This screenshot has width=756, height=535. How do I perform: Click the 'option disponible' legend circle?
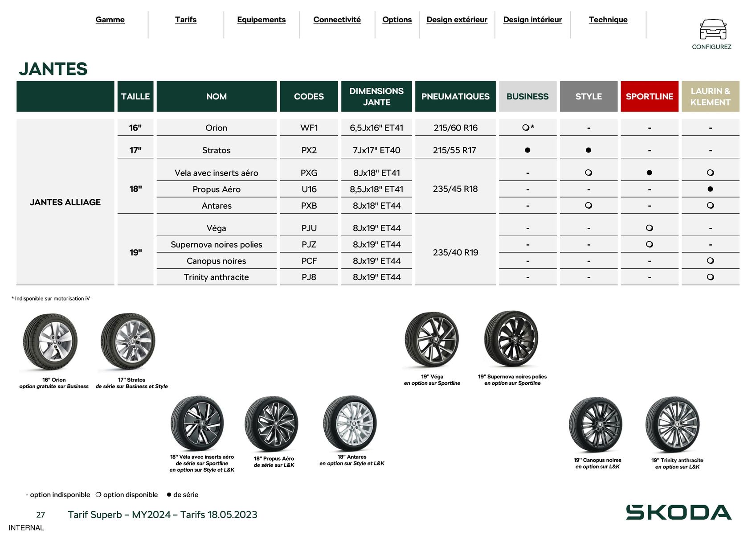click(x=98, y=494)
